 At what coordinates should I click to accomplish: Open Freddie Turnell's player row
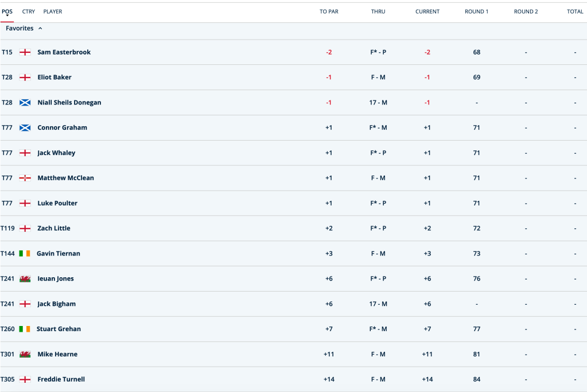pos(294,379)
